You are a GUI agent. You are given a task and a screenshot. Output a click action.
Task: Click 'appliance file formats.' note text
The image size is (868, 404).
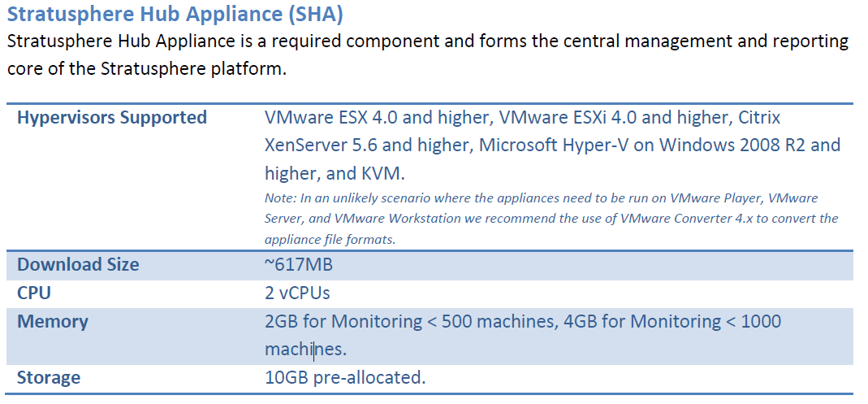(x=331, y=240)
